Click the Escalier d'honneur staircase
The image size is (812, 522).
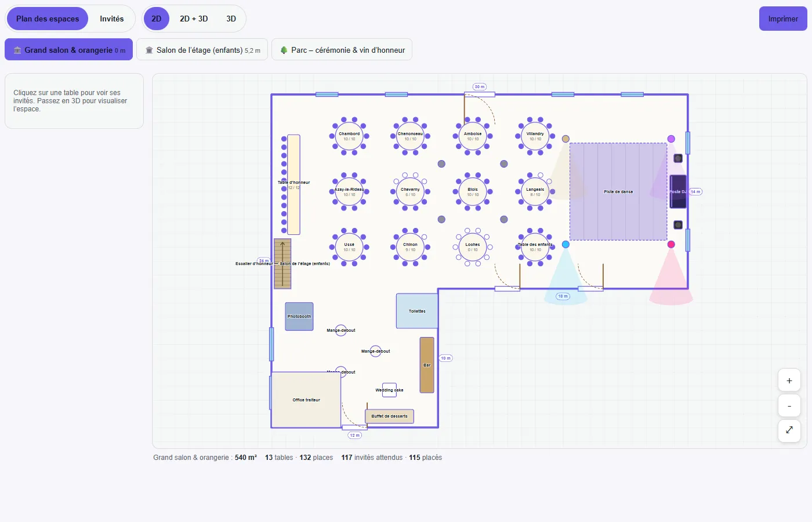(282, 264)
